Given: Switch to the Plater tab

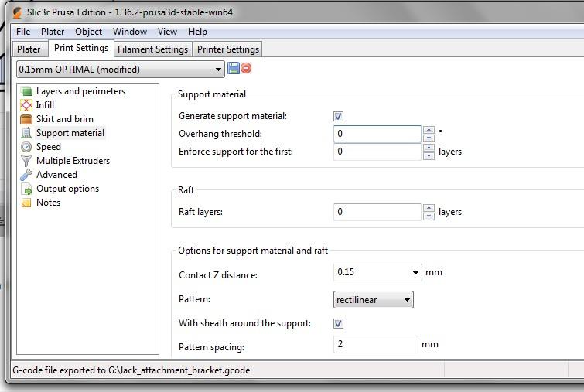Looking at the screenshot, I should coord(29,49).
